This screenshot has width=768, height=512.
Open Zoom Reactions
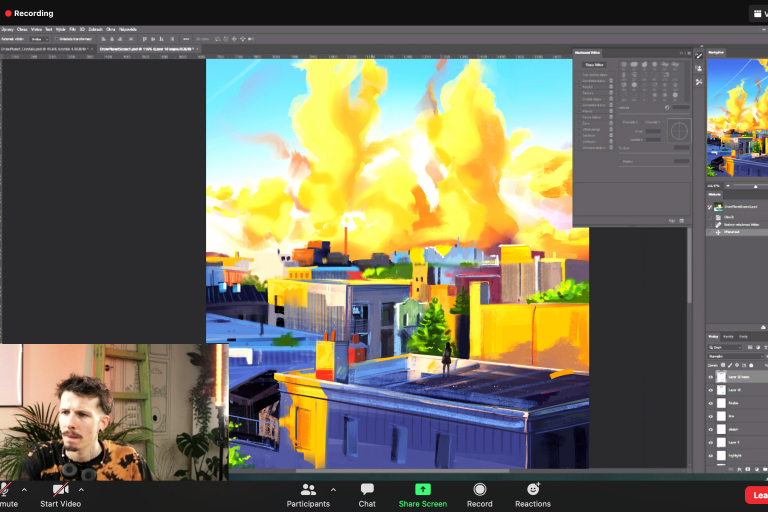(533, 495)
